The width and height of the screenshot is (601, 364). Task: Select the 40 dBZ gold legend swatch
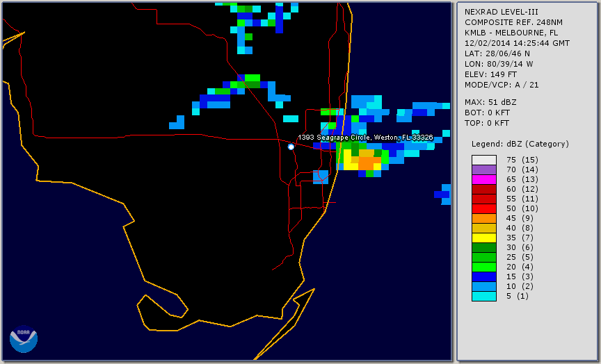[x=484, y=228]
